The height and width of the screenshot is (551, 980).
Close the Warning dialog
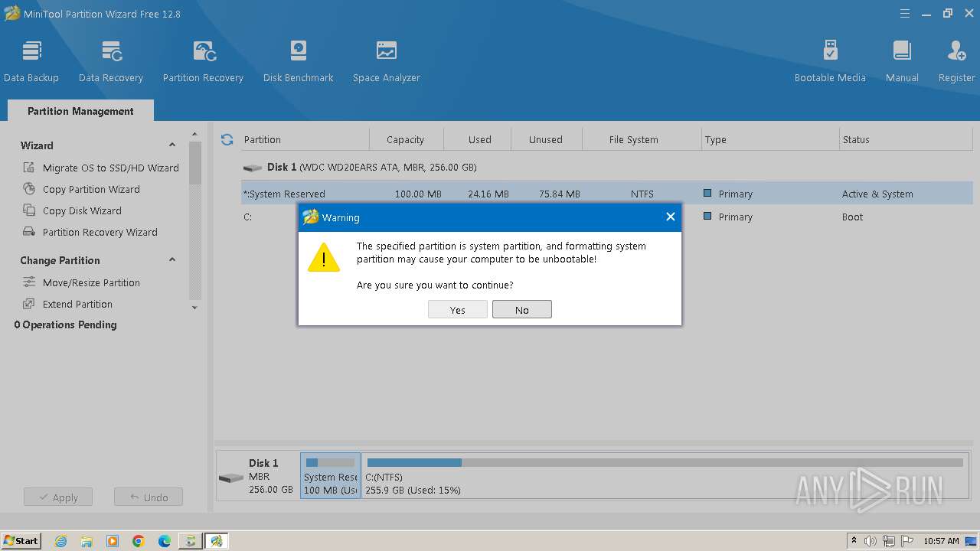(x=671, y=217)
